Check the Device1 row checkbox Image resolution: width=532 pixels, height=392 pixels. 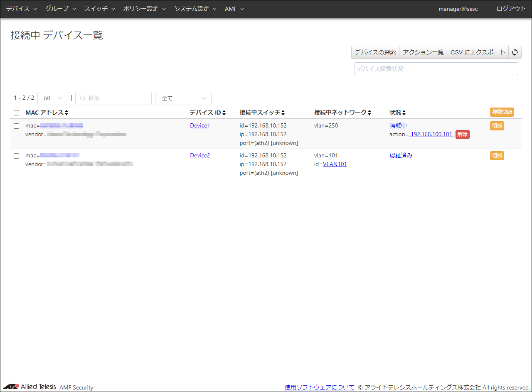pos(17,126)
